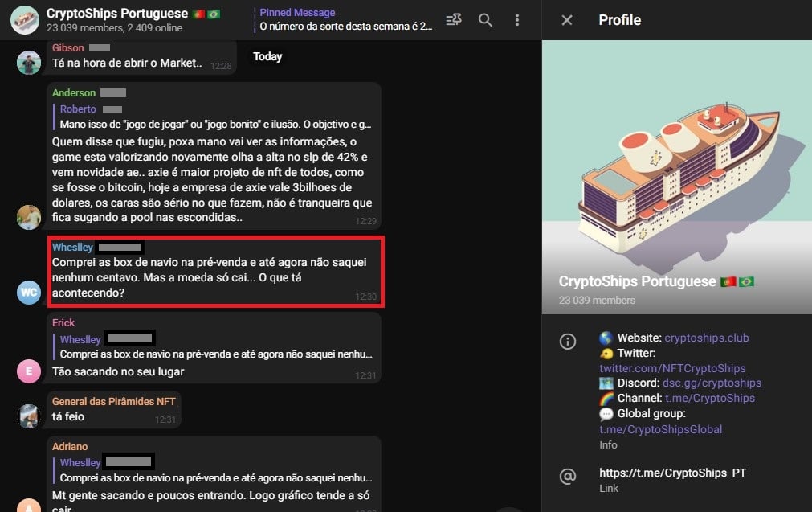The width and height of the screenshot is (812, 512).
Task: Open Erick's pink E avatar
Action: click(x=28, y=371)
